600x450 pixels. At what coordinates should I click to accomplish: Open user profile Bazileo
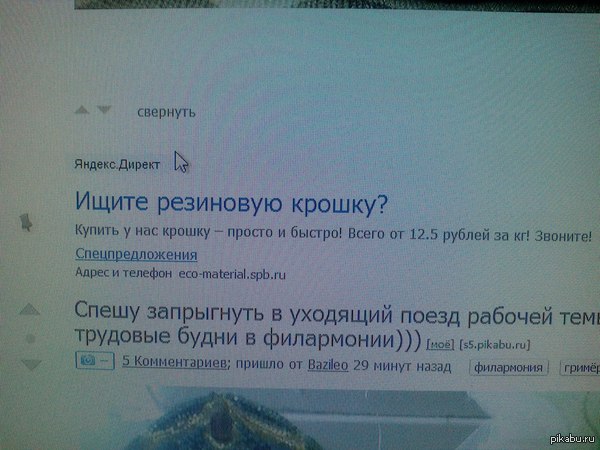click(328, 365)
